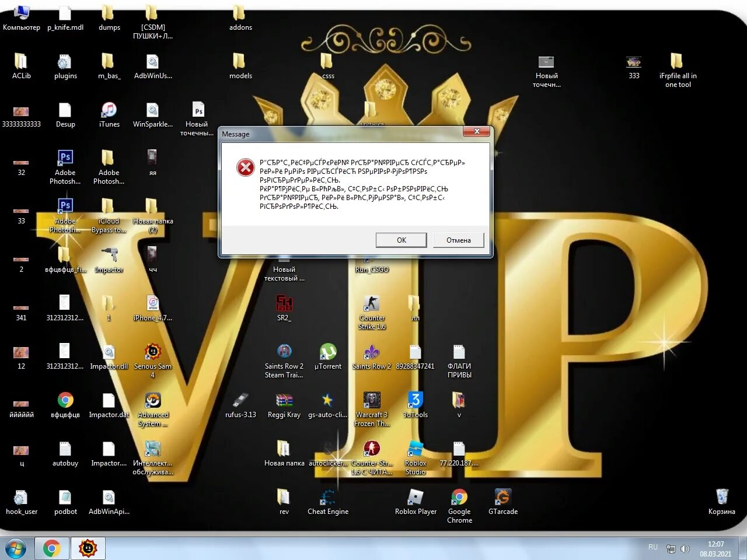This screenshot has height=560, width=747.
Task: Select the autobuy file icon
Action: point(65,453)
